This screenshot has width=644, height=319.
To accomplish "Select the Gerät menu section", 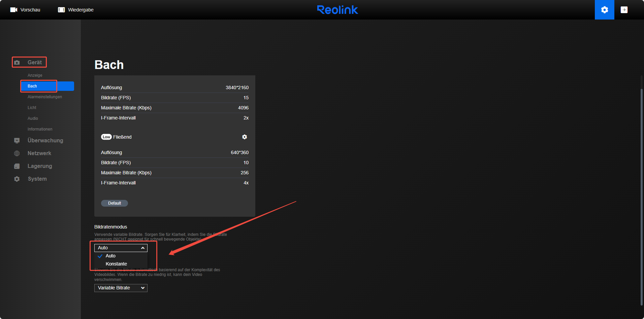I will coord(35,62).
